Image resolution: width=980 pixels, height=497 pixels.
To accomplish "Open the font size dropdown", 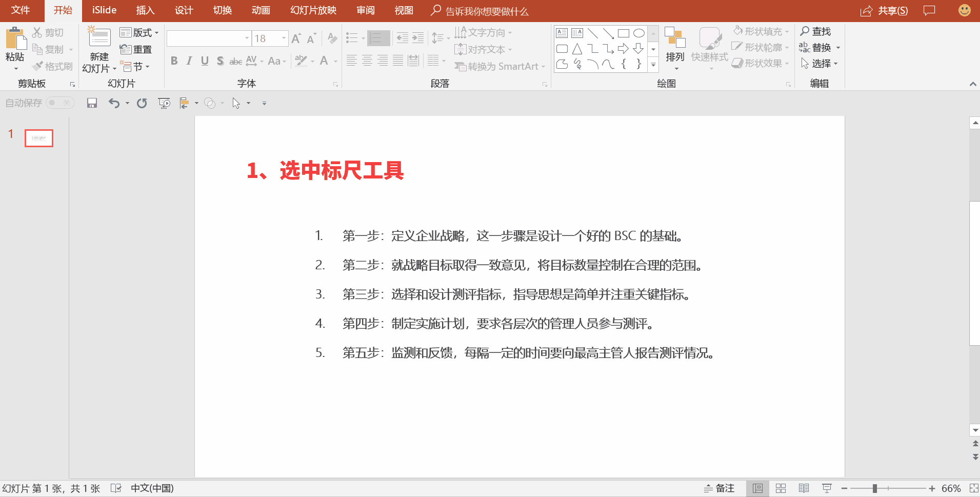I will pos(284,38).
